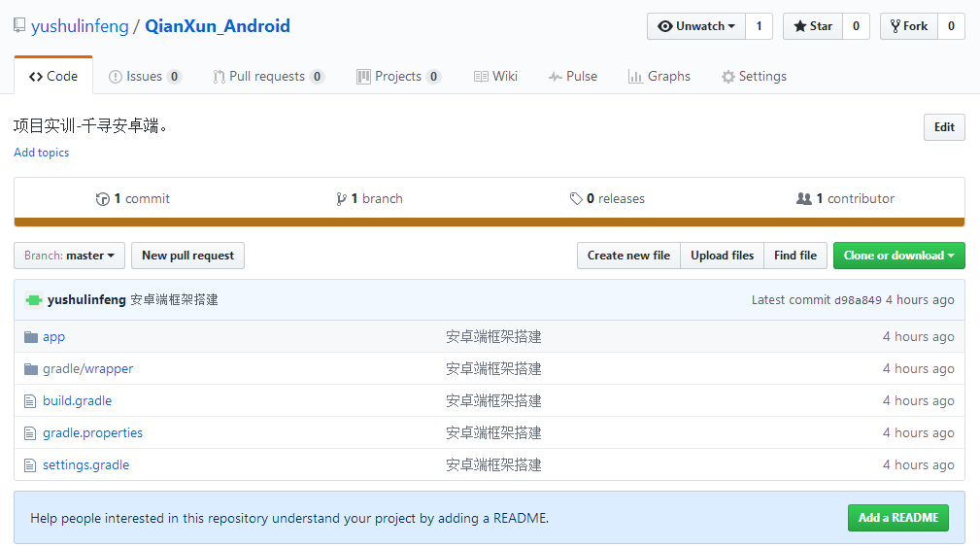The image size is (980, 548).
Task: Click the repository book icon beside yushulinfeng
Action: point(20,25)
